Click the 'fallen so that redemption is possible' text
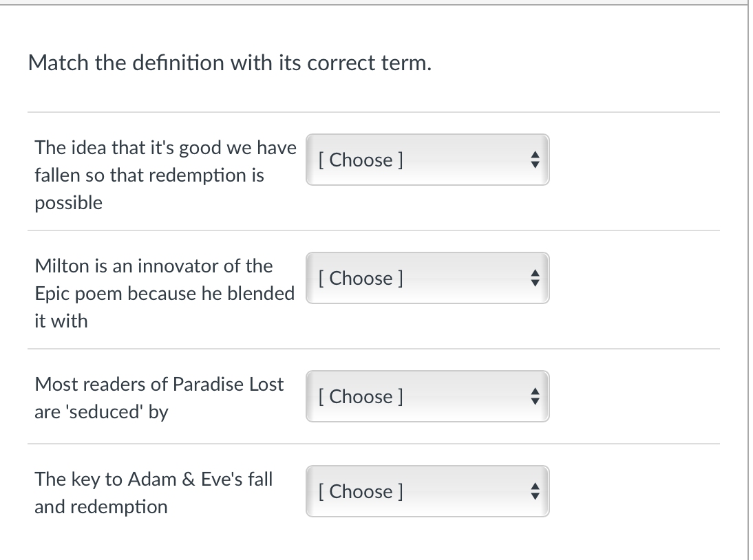This screenshot has height=560, width=753. click(149, 175)
